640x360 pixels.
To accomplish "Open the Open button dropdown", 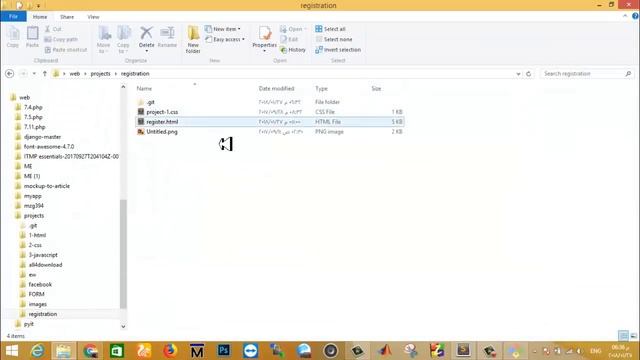I will pyautogui.click(x=305, y=29).
